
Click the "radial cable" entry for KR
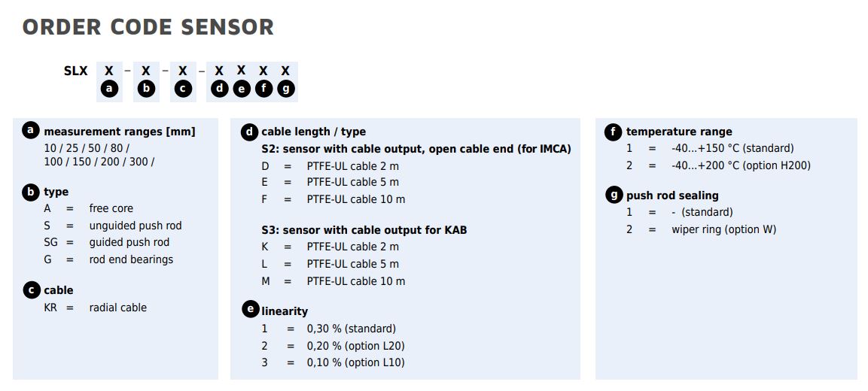tap(117, 308)
